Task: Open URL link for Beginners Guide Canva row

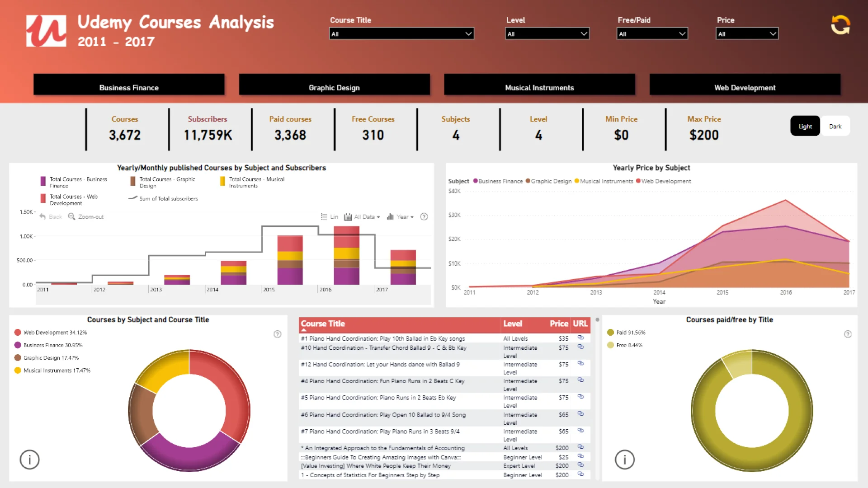Action: 580,456
